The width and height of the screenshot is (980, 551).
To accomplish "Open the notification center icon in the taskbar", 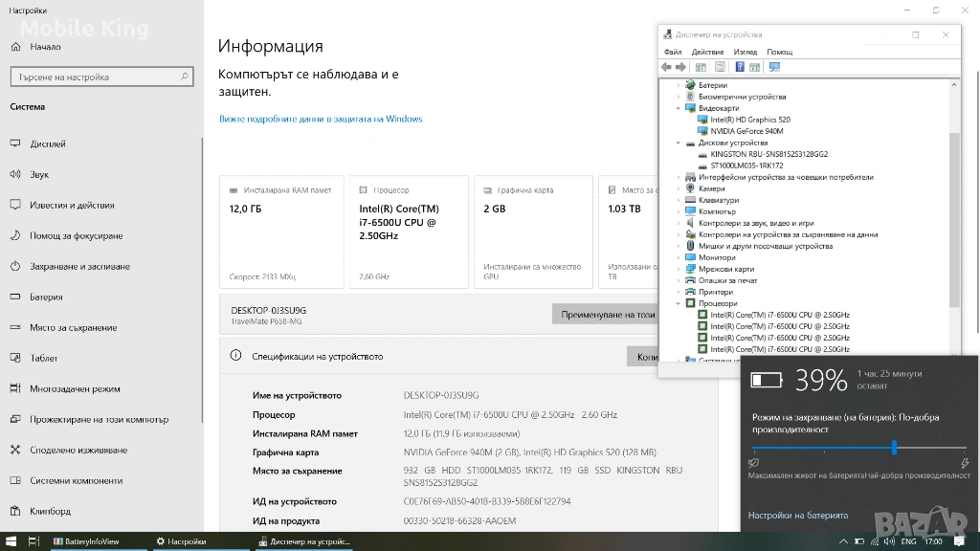I will tap(959, 541).
